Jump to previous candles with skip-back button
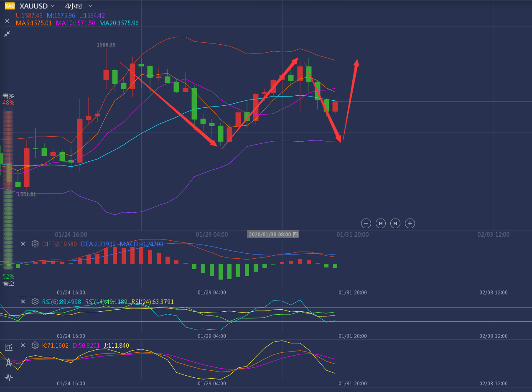This screenshot has height=392, width=532. pos(380,223)
